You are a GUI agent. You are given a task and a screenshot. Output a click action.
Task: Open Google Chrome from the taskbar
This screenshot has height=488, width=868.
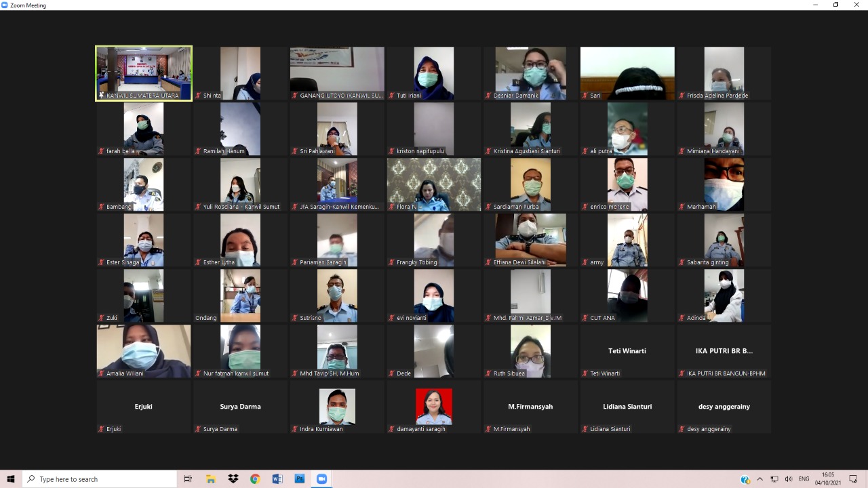coord(255,479)
